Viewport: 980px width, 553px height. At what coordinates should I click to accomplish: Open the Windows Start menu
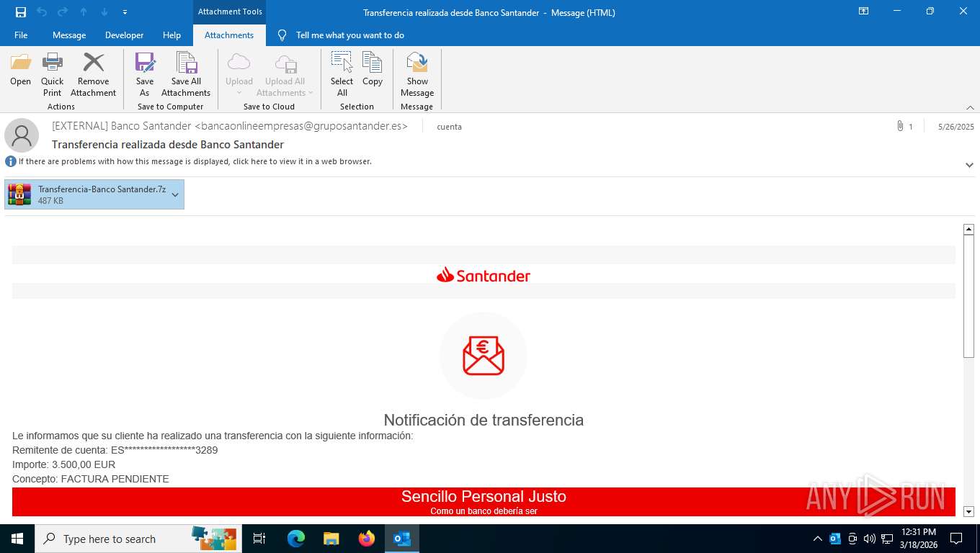point(17,539)
